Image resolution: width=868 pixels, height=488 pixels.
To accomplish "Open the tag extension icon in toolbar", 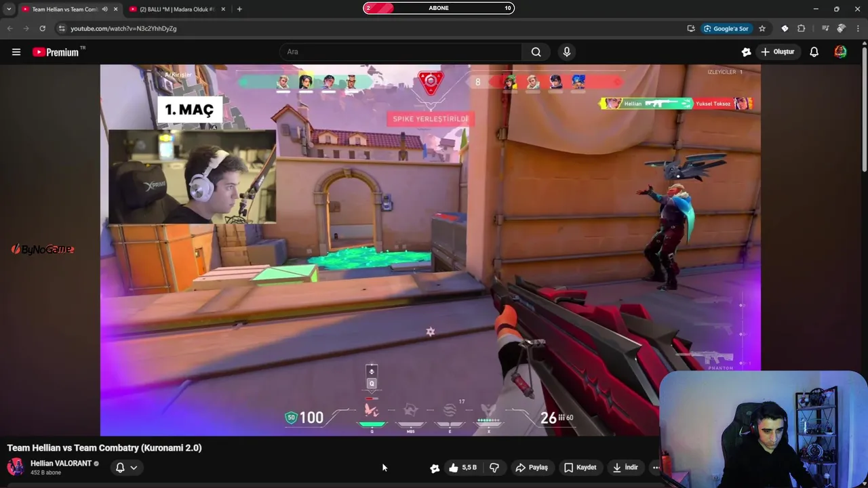I will (785, 28).
